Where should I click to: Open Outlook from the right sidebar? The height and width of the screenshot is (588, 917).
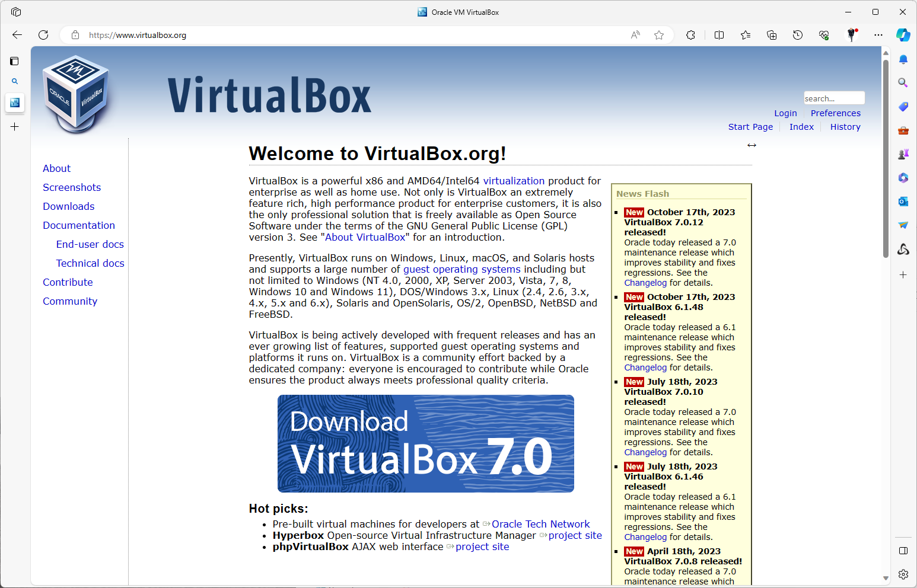(x=903, y=202)
